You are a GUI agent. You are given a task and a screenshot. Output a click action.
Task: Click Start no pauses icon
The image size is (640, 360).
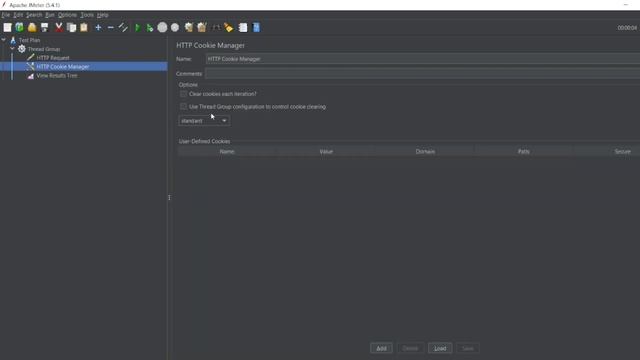click(x=150, y=27)
